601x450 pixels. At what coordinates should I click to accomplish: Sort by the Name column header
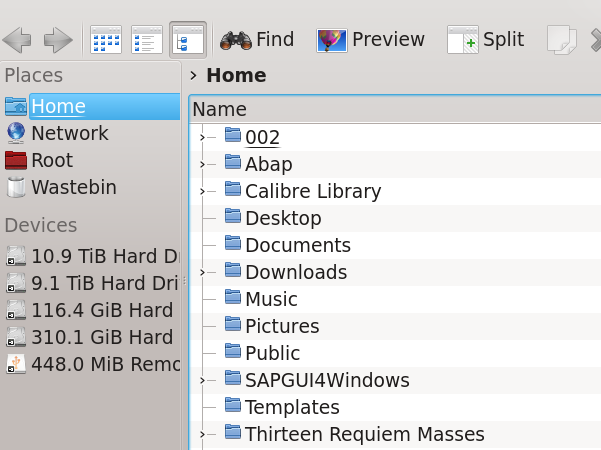(x=219, y=110)
